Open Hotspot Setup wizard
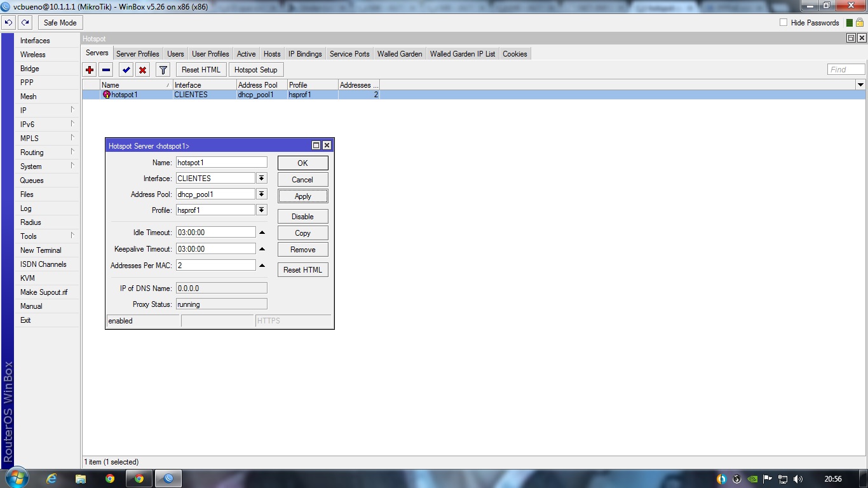868x488 pixels. coord(255,70)
